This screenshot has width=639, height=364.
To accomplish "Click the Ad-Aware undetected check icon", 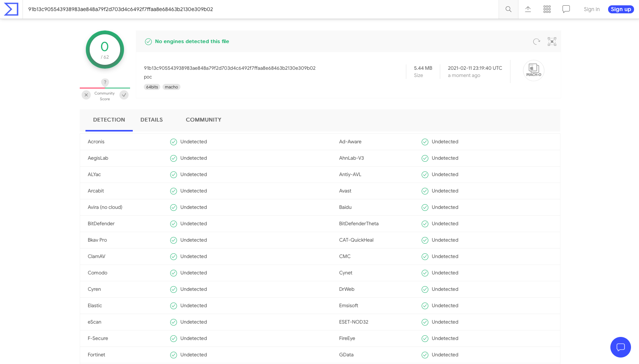I will (x=425, y=142).
